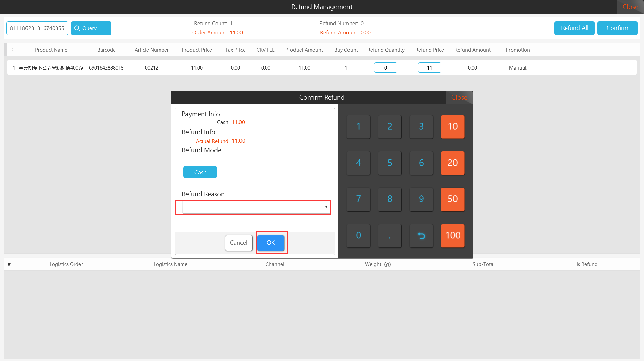The width and height of the screenshot is (644, 361).
Task: Click the Query search button
Action: [x=91, y=28]
